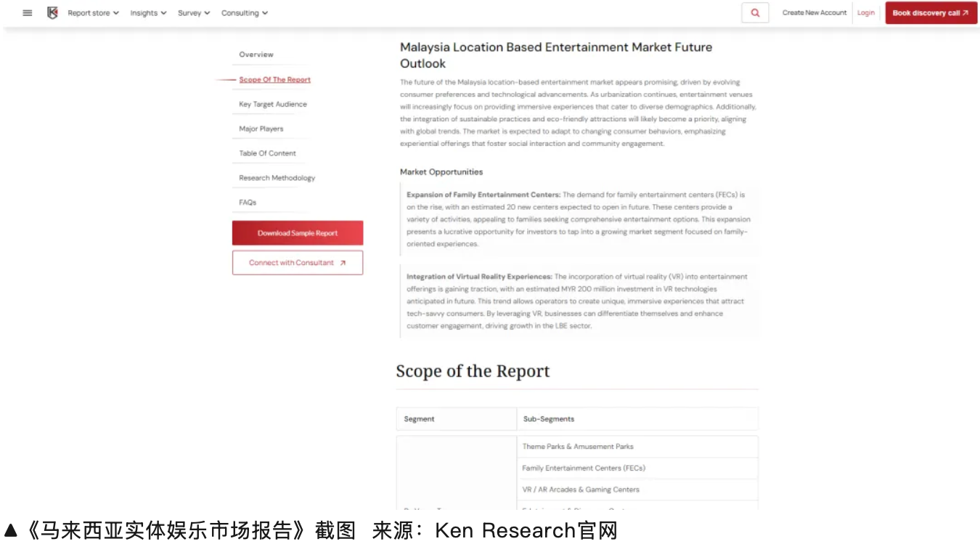980x552 pixels.
Task: Click arrow icon on Connect with Consultant
Action: coord(343,263)
